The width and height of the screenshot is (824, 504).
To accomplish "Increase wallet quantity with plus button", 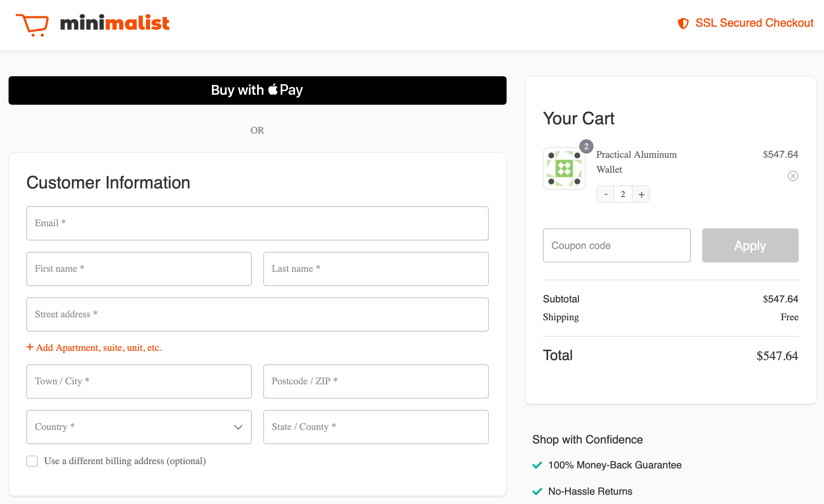I will coord(641,194).
